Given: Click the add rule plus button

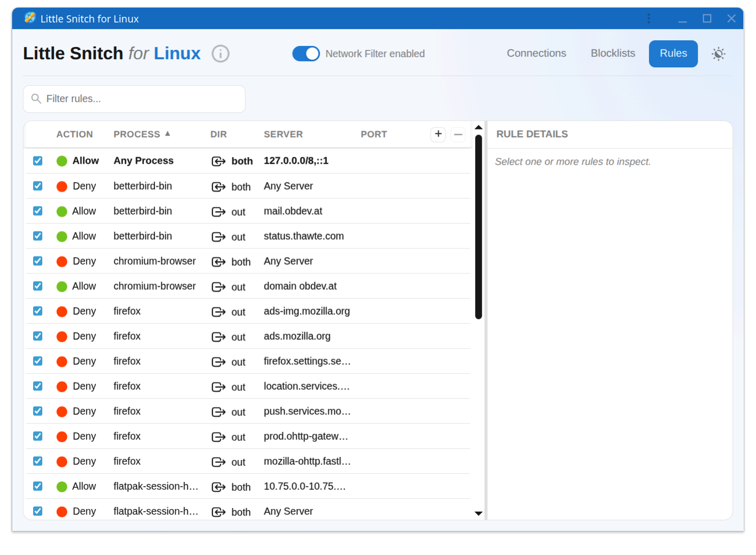Looking at the screenshot, I should (x=438, y=134).
